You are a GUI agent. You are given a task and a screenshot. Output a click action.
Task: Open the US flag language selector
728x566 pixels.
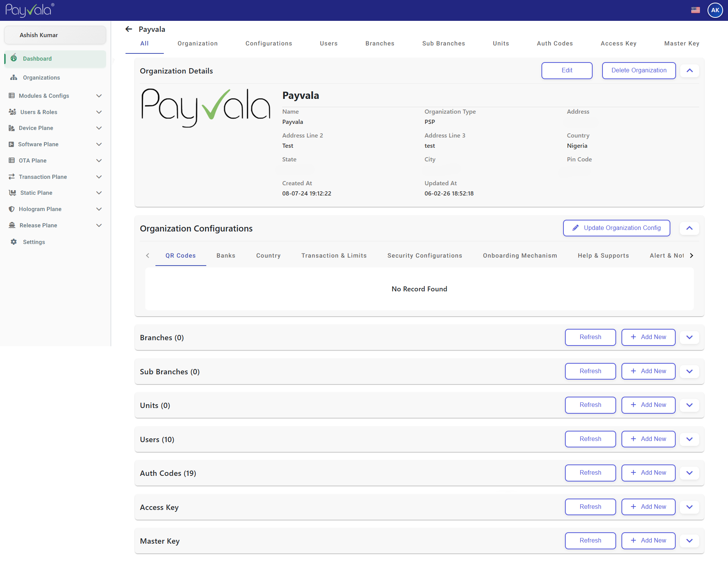point(695,10)
